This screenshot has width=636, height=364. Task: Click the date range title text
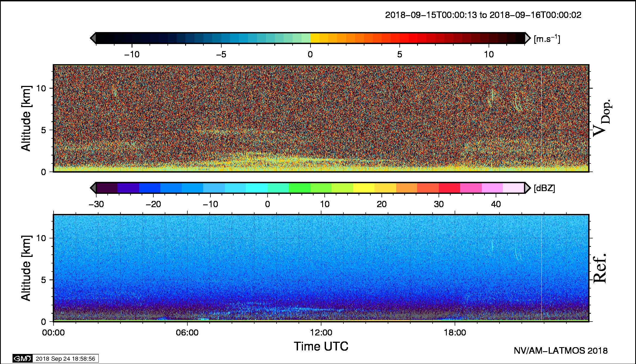[x=483, y=15]
